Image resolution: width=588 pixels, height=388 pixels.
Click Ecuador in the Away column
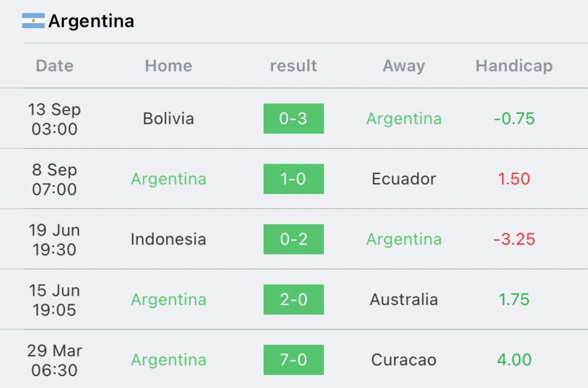click(x=404, y=179)
